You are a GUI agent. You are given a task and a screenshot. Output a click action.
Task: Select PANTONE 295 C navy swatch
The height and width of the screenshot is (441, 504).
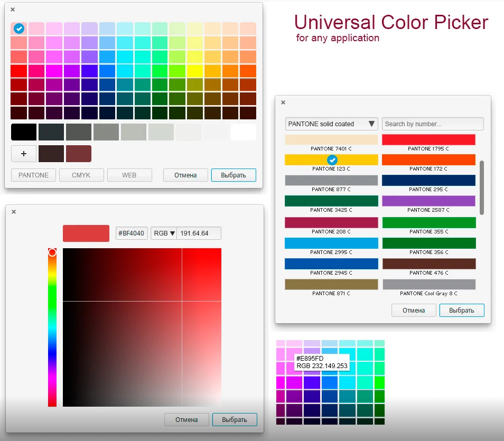[429, 180]
